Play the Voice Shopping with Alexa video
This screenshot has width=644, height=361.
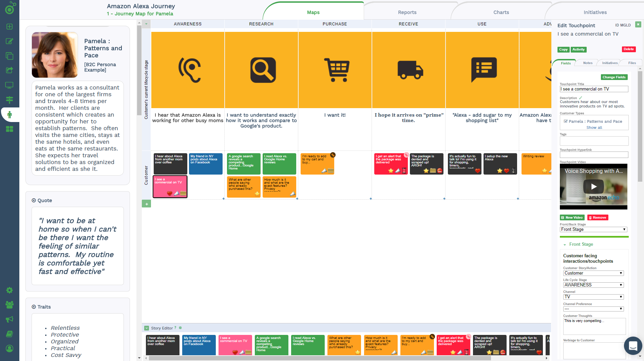coord(593,186)
